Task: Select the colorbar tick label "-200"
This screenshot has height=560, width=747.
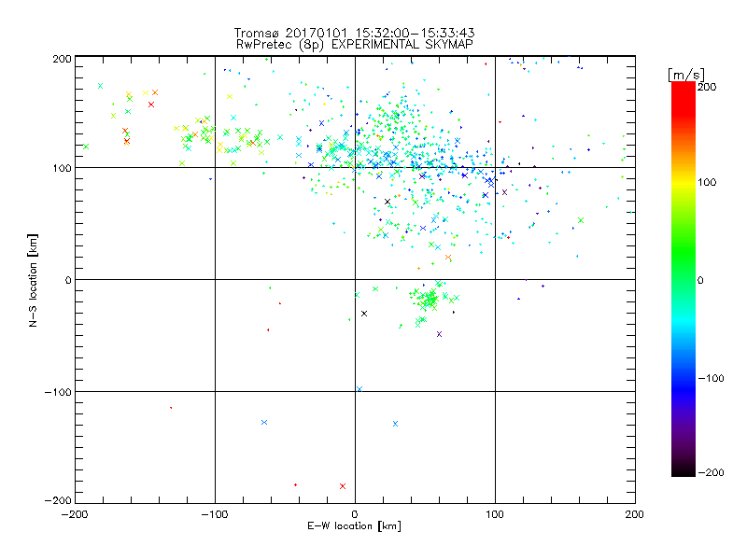Action: 711,473
